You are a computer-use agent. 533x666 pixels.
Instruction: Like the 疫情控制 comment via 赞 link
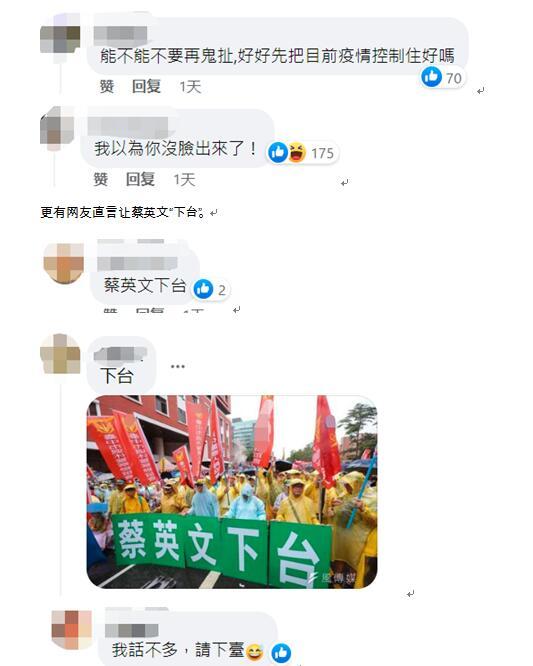click(x=107, y=87)
